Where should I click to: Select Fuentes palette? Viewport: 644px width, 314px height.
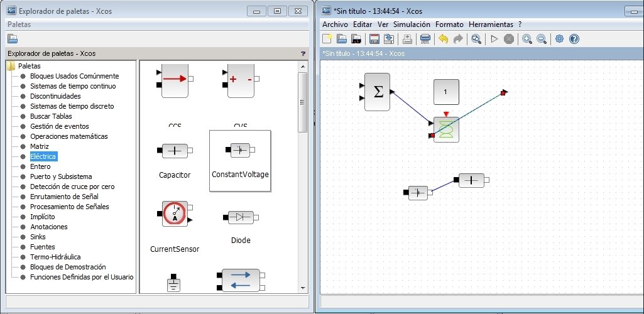pyautogui.click(x=42, y=247)
